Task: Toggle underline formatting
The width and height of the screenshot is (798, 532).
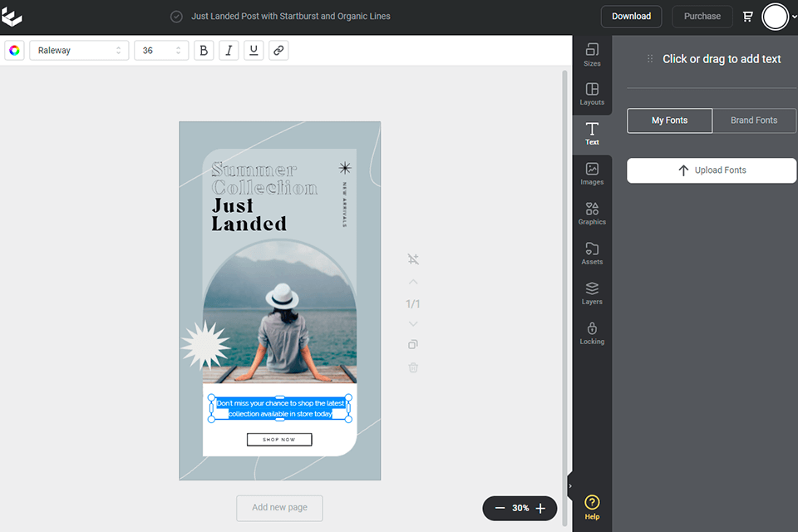Action: click(254, 50)
